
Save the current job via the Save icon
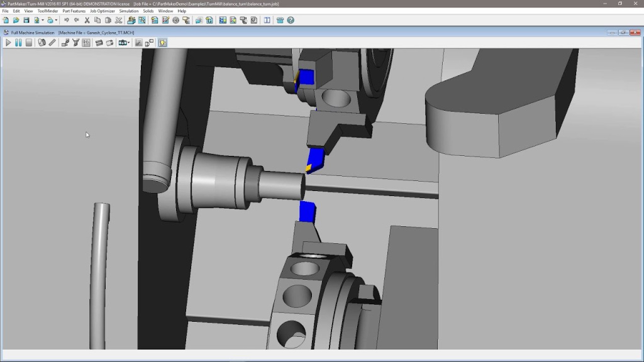coord(26,20)
